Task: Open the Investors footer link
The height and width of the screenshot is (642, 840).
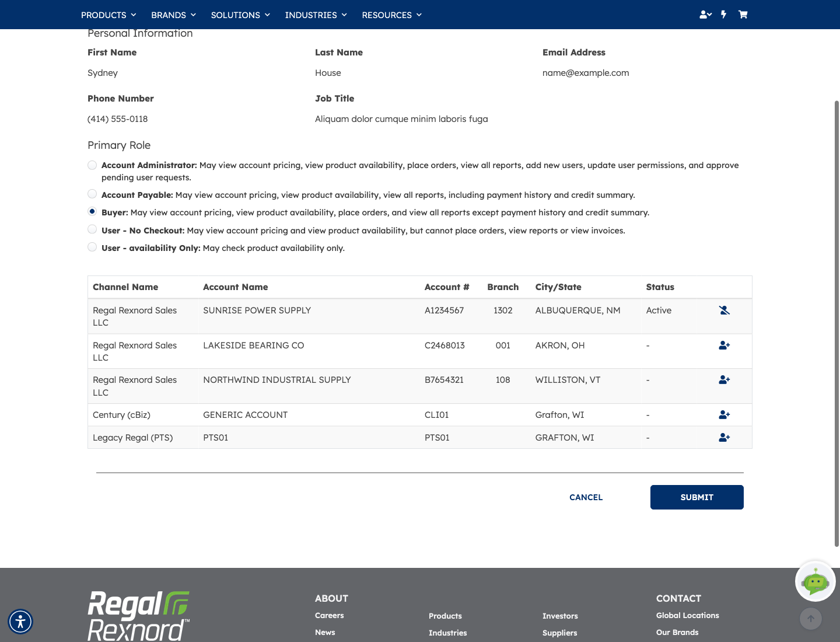Action: click(x=560, y=616)
